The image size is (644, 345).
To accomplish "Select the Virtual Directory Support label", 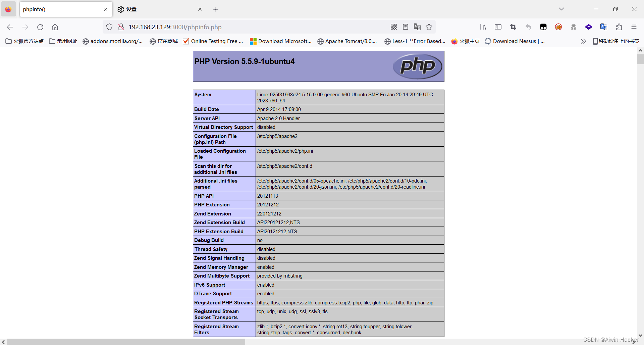I will click(x=224, y=127).
